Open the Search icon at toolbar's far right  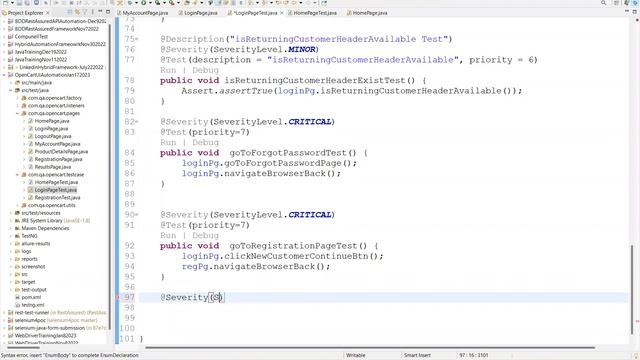click(603, 3)
